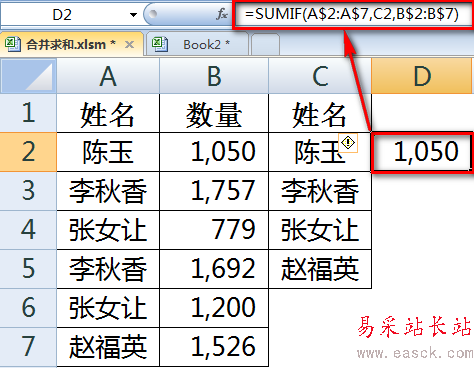Screen dimensions: 474x368
Task: Select cell C4 containing 张女让
Action: pyautogui.click(x=320, y=230)
